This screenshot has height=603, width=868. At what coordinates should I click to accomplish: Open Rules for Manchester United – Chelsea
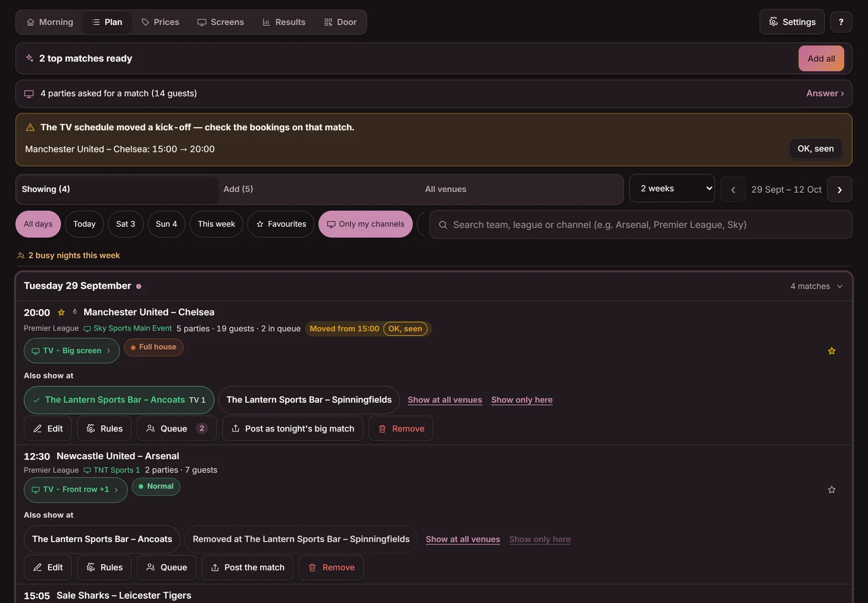pyautogui.click(x=104, y=429)
